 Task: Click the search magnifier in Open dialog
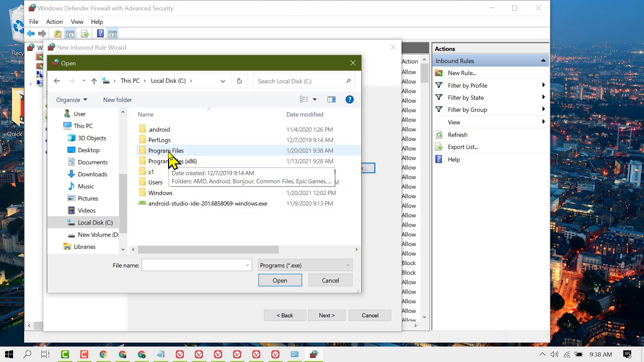pos(348,81)
